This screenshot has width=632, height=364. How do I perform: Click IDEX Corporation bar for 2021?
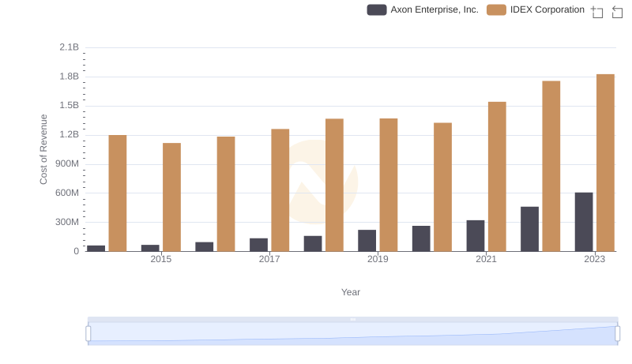(x=497, y=176)
